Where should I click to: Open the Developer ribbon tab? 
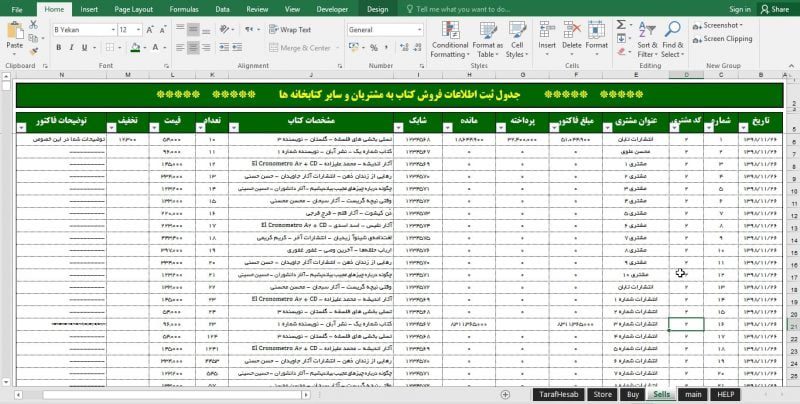[332, 9]
